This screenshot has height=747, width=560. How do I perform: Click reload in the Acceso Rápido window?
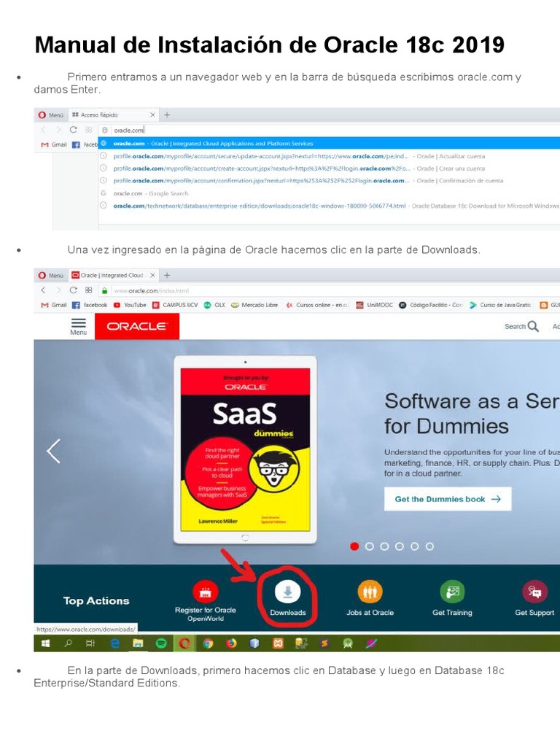click(x=74, y=130)
